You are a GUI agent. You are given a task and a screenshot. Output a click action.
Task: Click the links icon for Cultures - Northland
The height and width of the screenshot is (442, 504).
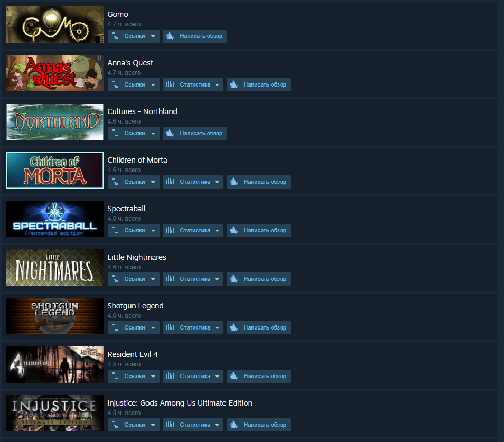(x=115, y=133)
